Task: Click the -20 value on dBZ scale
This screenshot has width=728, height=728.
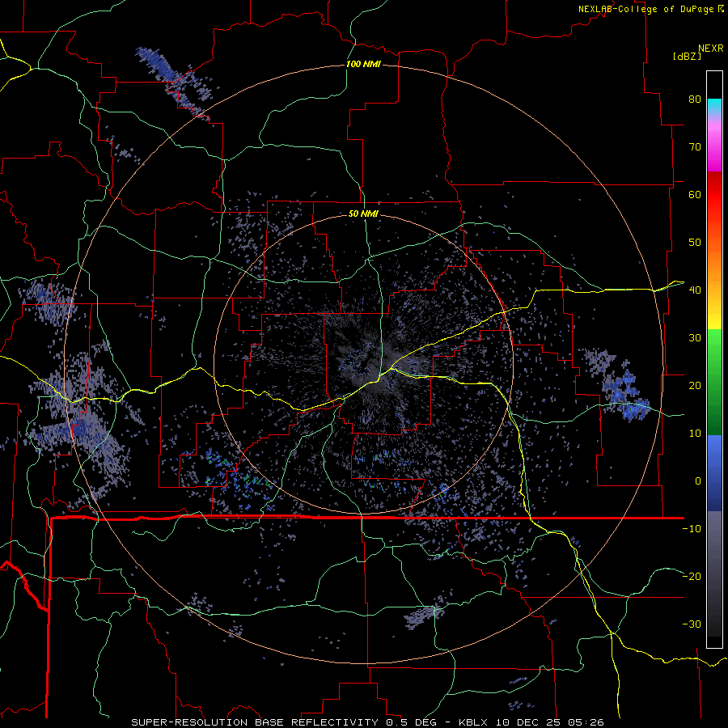Action: click(x=692, y=577)
